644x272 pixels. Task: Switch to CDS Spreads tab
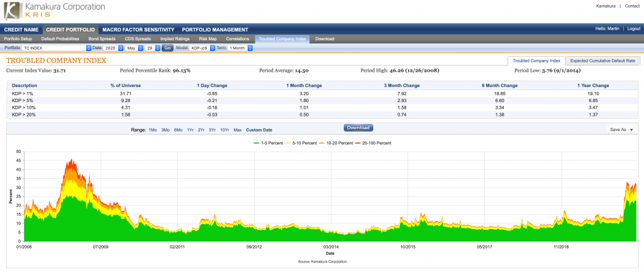pyautogui.click(x=138, y=38)
